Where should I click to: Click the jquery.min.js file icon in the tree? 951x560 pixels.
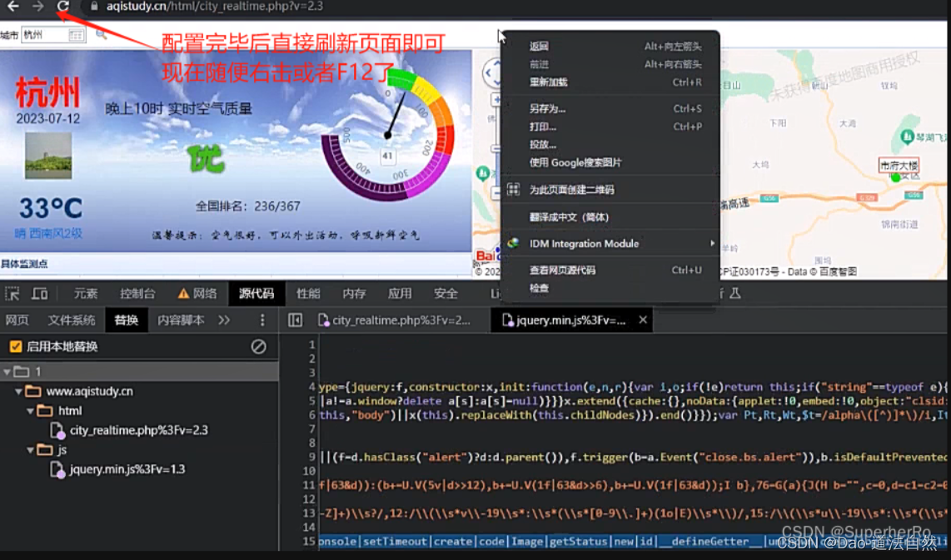click(x=55, y=468)
